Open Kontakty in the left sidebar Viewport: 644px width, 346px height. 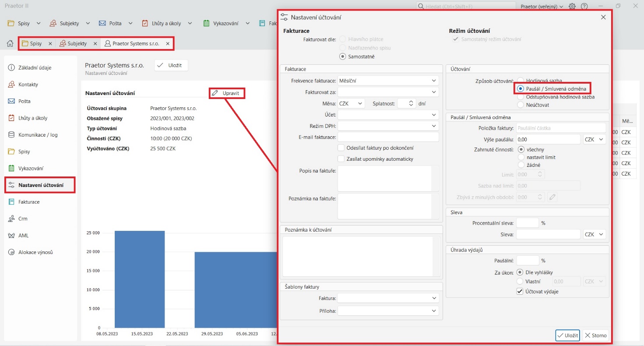click(x=28, y=85)
